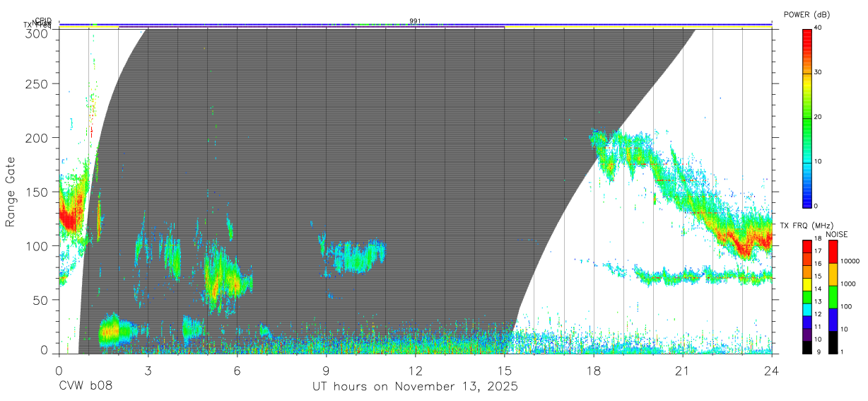This screenshot has width=868, height=401.
Task: Select the green 13–14 MHz TX FRQ swatch
Action: click(x=807, y=297)
